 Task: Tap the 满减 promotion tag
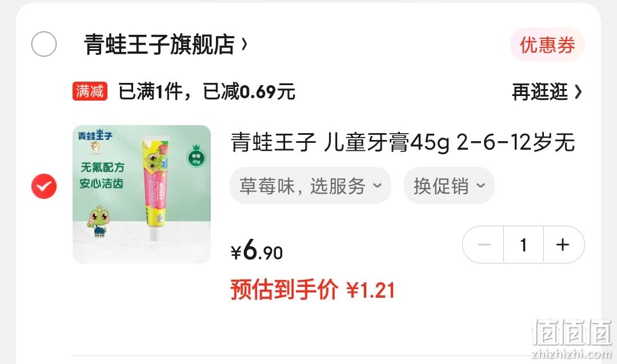[90, 91]
